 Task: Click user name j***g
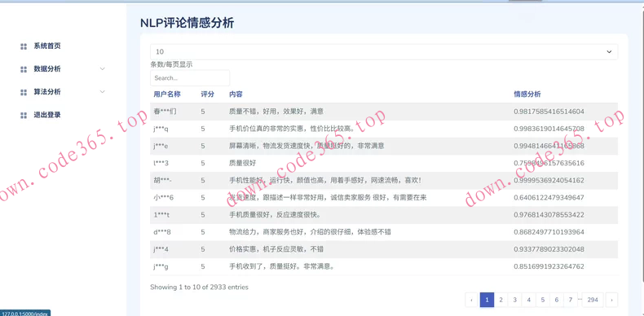[x=161, y=266]
